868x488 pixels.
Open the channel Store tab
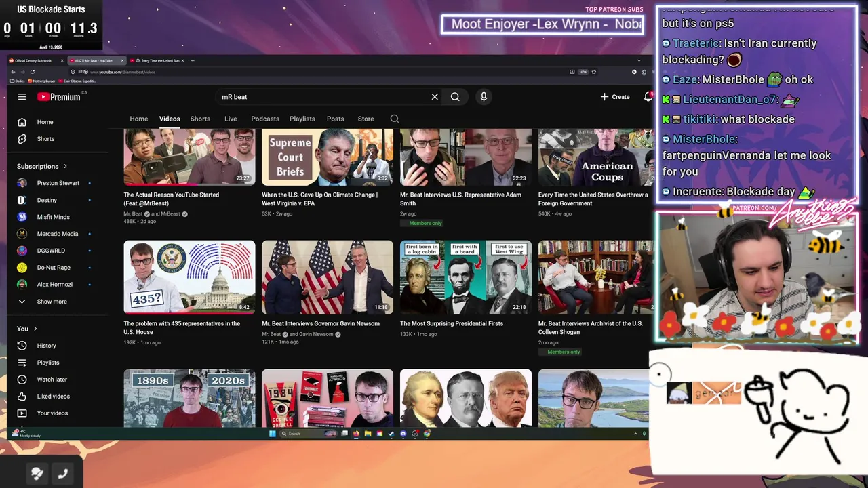click(x=366, y=119)
